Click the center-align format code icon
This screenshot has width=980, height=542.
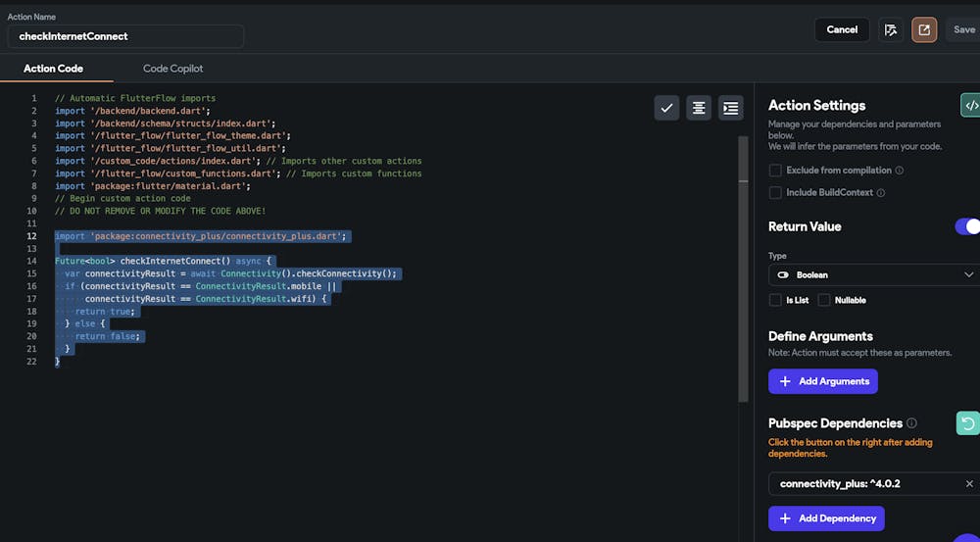[x=699, y=108]
